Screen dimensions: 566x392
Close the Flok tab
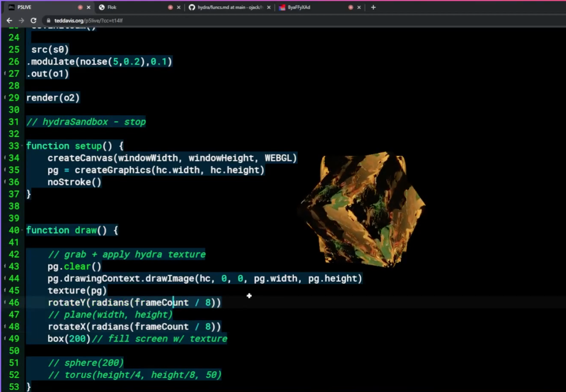point(179,7)
